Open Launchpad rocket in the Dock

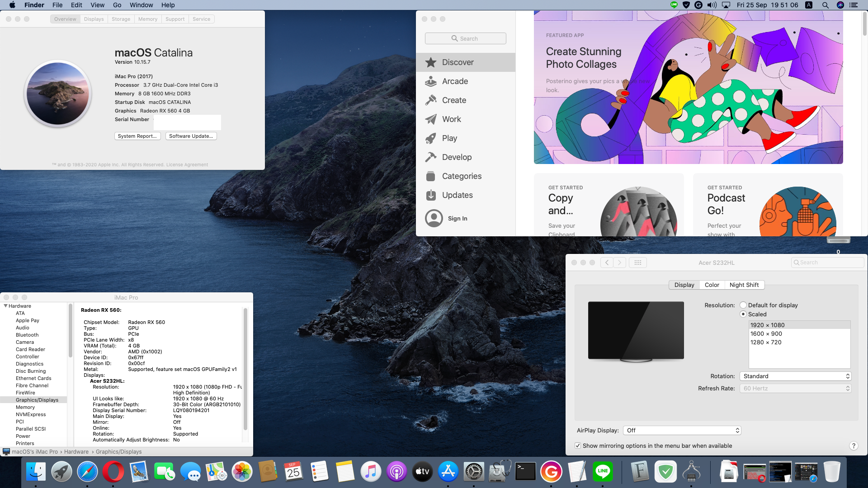(61, 472)
